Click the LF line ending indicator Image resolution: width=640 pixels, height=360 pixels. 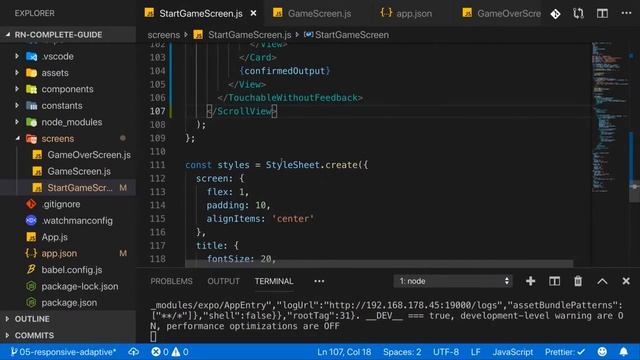point(476,351)
